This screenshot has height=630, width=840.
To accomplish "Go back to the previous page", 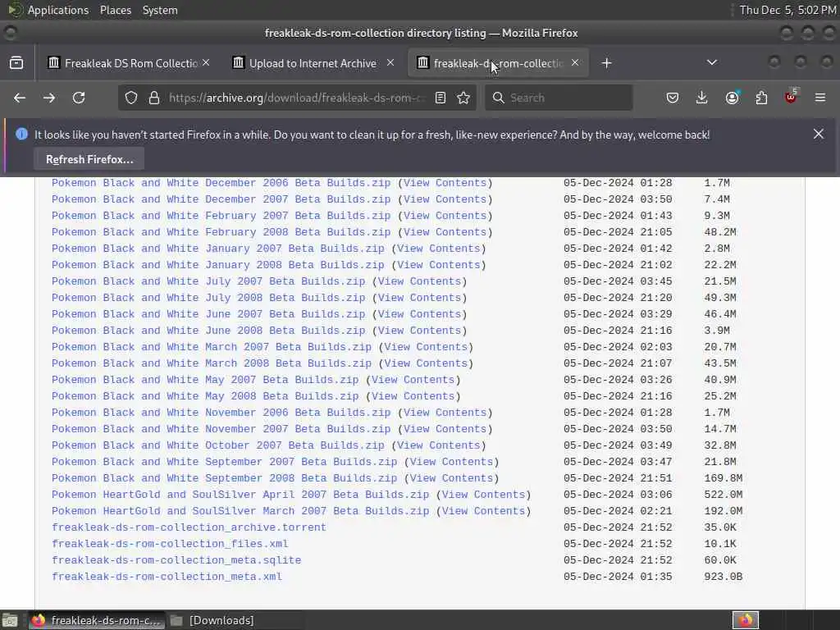I will (20, 98).
